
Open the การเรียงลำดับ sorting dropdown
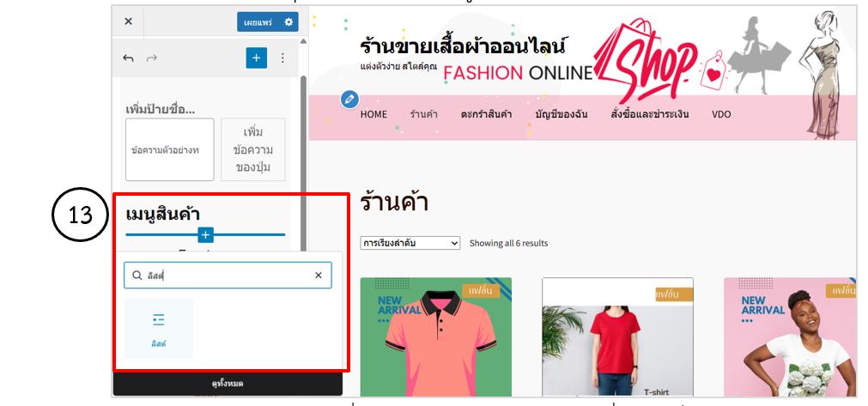pos(410,243)
